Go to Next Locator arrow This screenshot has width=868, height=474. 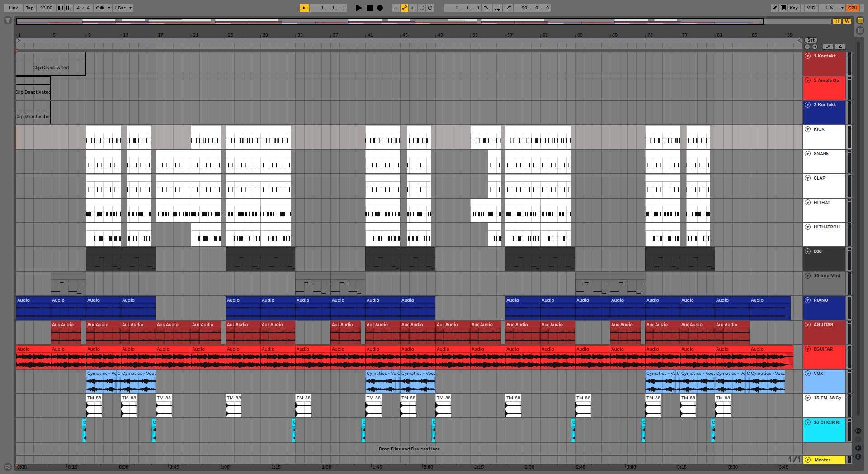815,47
